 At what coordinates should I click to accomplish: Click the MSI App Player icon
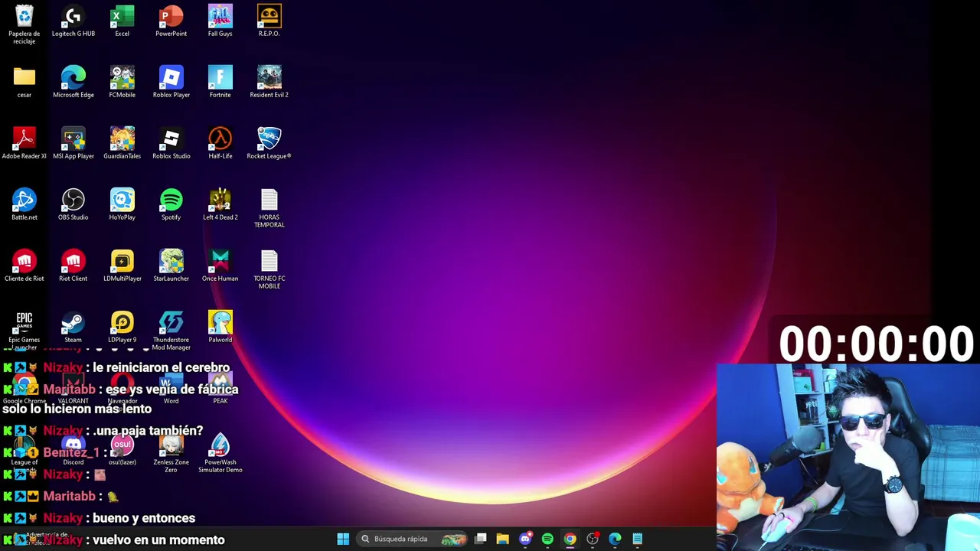tap(73, 144)
